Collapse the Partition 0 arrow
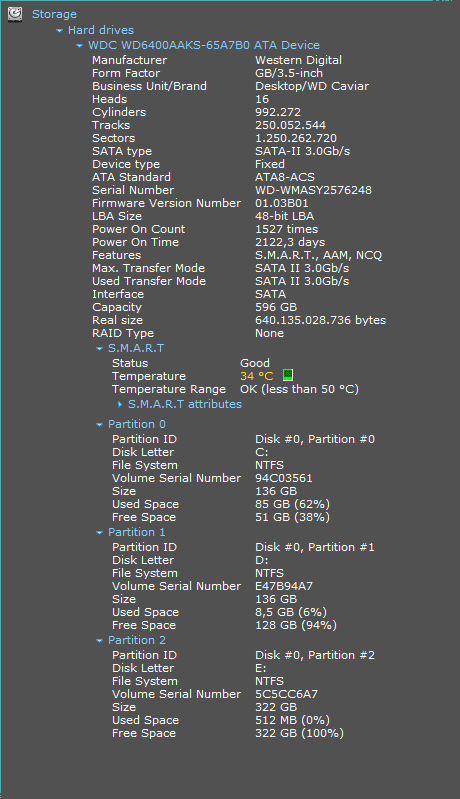Viewport: 460px width, 799px height. tap(99, 424)
